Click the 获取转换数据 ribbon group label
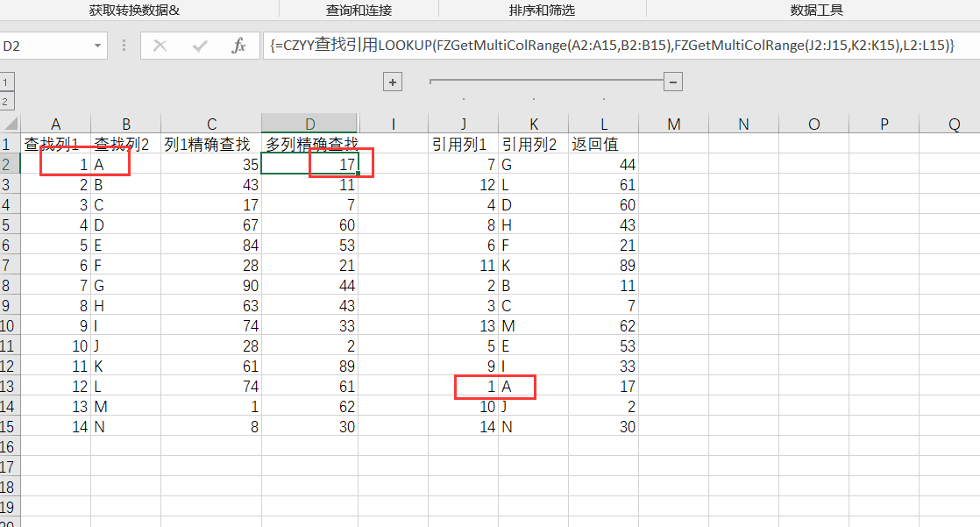 pos(134,11)
